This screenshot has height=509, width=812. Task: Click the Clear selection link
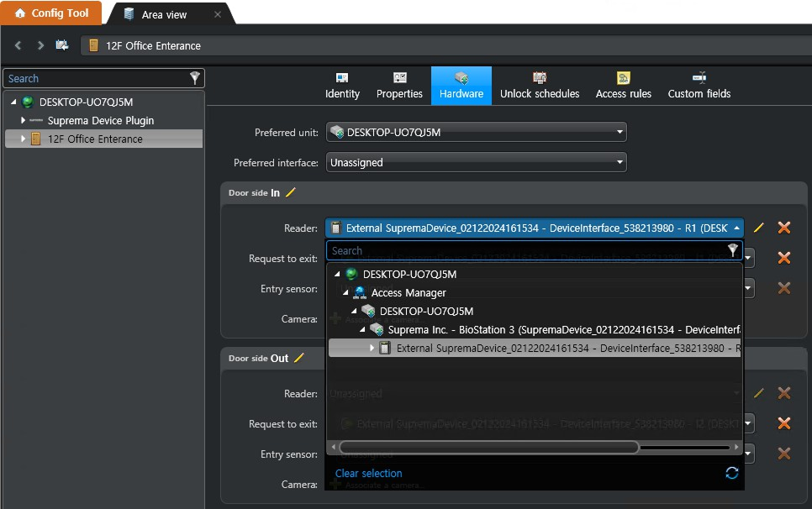point(368,473)
